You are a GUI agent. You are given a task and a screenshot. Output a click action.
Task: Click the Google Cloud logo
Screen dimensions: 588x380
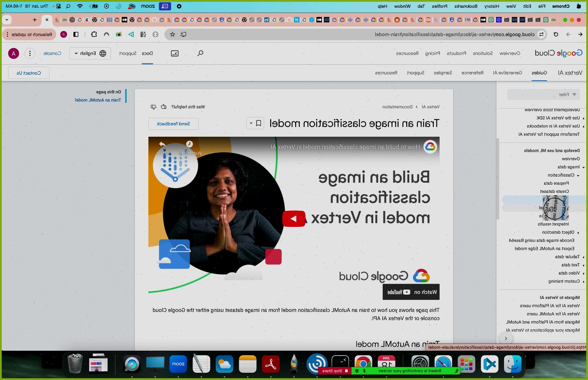tap(558, 53)
